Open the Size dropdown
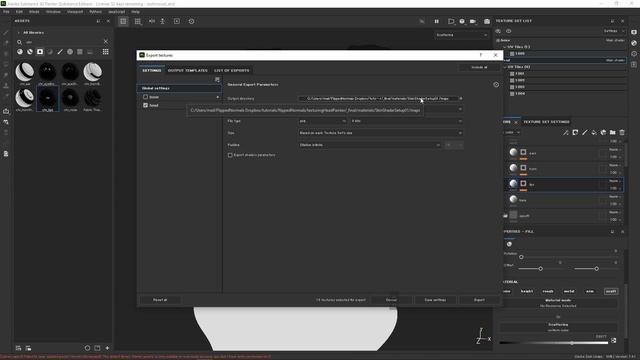The image size is (640, 360). click(380, 133)
